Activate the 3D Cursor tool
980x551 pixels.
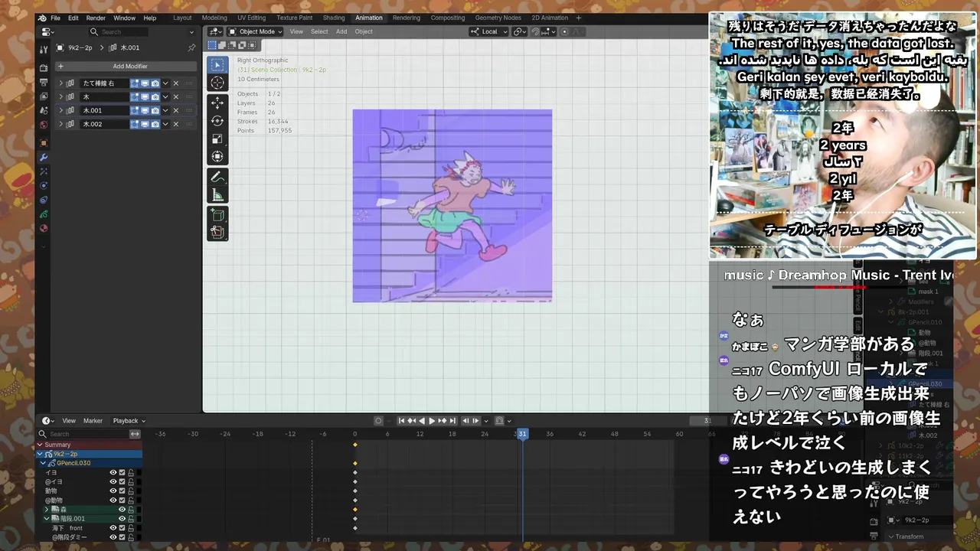pyautogui.click(x=217, y=83)
